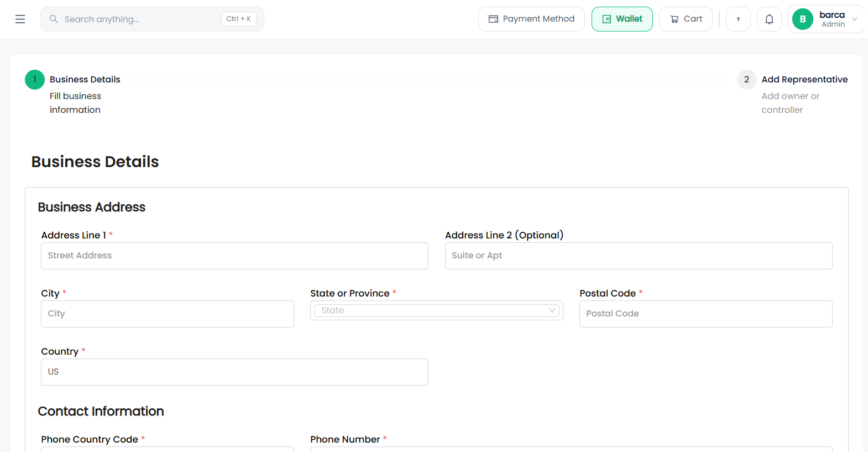Click the Ctrl + K shortcut badge
The height and width of the screenshot is (452, 868).
click(239, 19)
